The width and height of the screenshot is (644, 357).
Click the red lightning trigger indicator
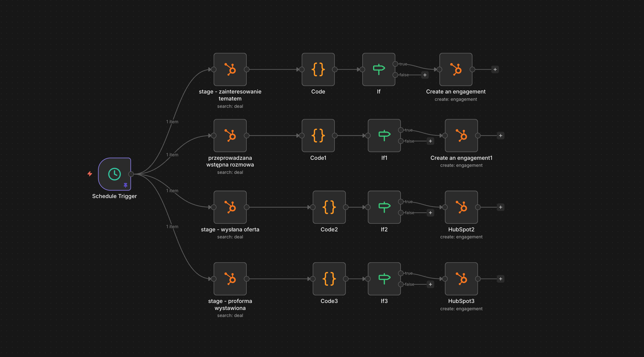click(x=90, y=174)
